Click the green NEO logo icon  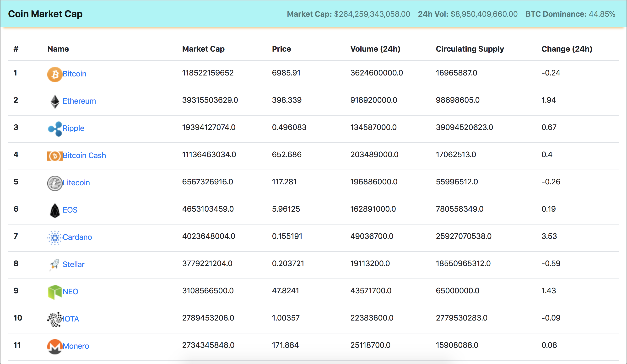pyautogui.click(x=55, y=292)
